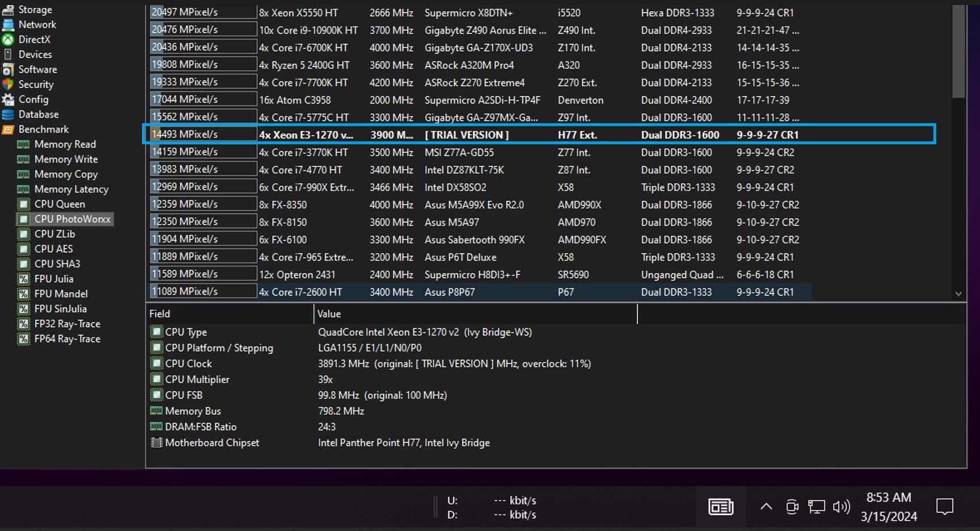Click the Software category icon
980x531 pixels.
(x=8, y=69)
